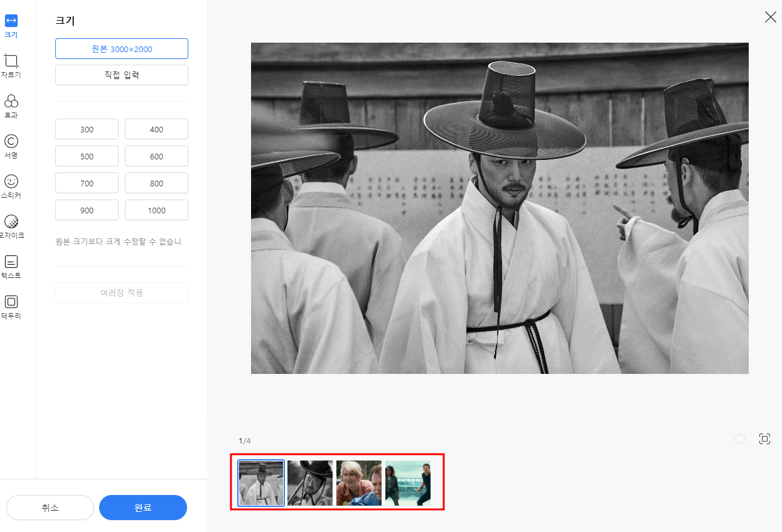Click the 여러장 적용 button
Image resolution: width=782 pixels, height=532 pixels.
point(122,293)
